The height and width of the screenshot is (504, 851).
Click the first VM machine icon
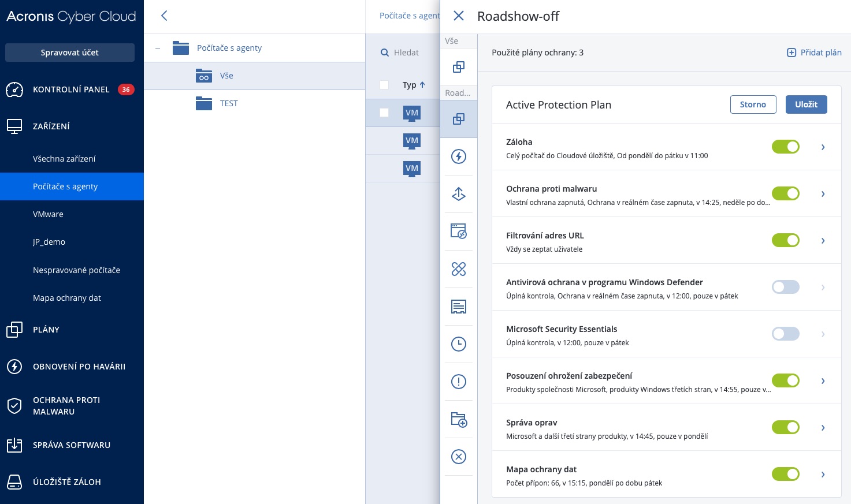tap(412, 113)
